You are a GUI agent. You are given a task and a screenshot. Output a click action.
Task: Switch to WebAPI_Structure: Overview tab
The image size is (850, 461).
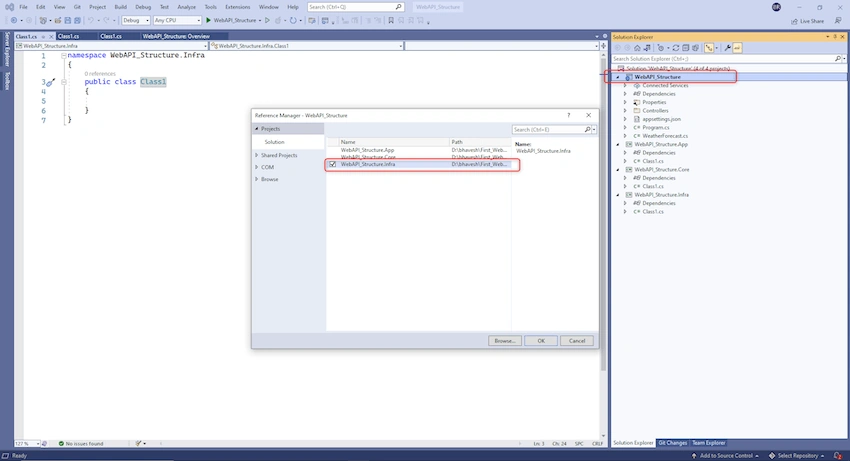click(176, 36)
